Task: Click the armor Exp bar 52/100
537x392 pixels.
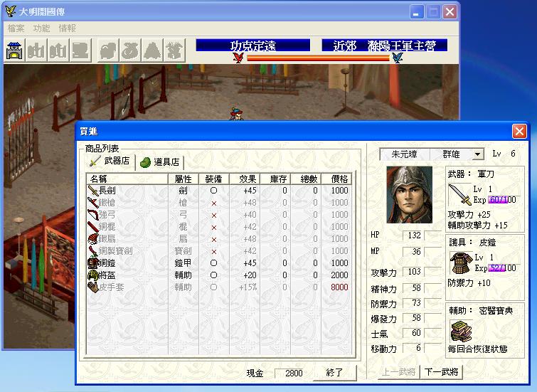Action: pyautogui.click(x=502, y=268)
